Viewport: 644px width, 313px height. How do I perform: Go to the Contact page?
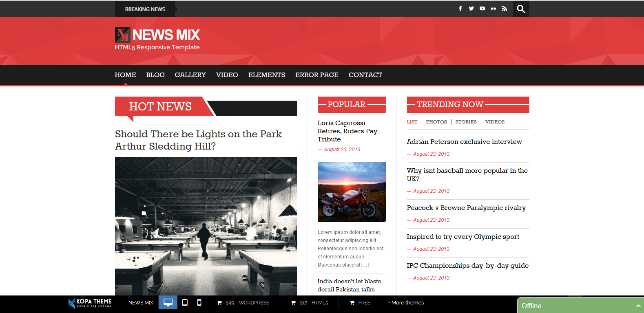pyautogui.click(x=365, y=75)
